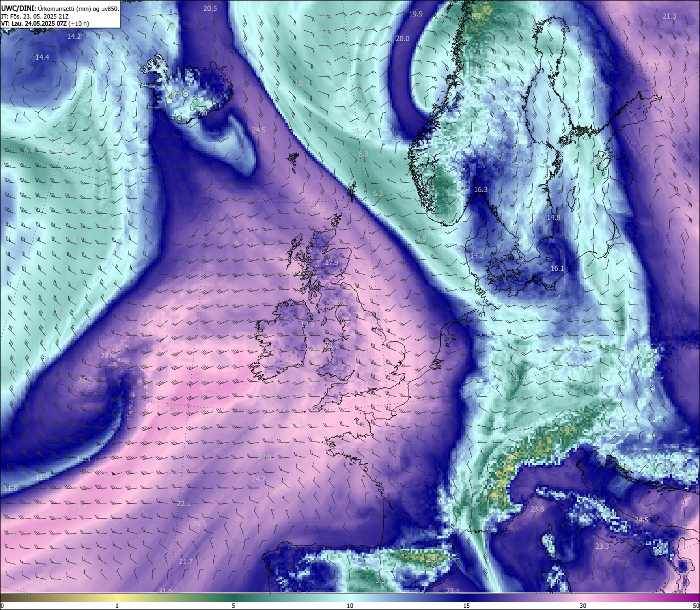Click the 24.6 value label
The width and height of the screenshot is (700, 610).
264,456
